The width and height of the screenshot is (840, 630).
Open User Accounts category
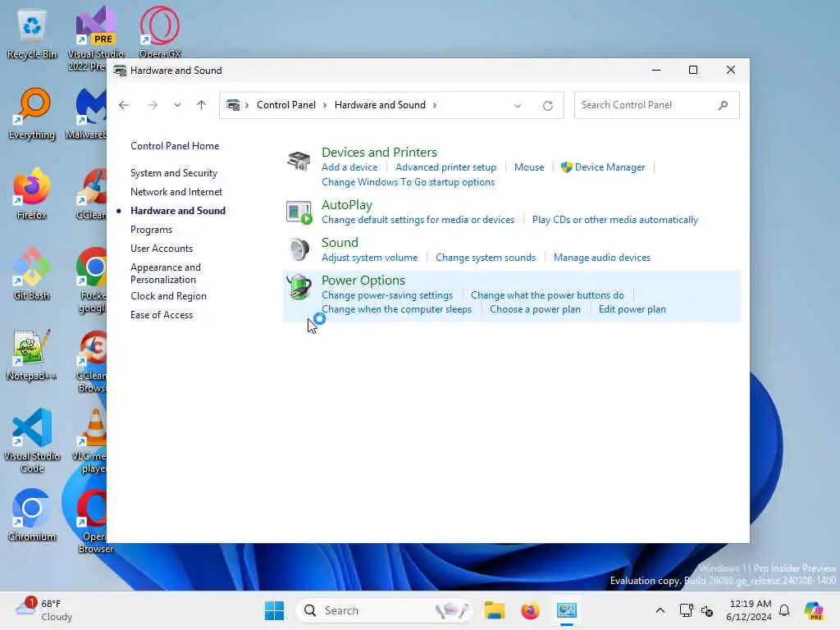click(x=162, y=248)
